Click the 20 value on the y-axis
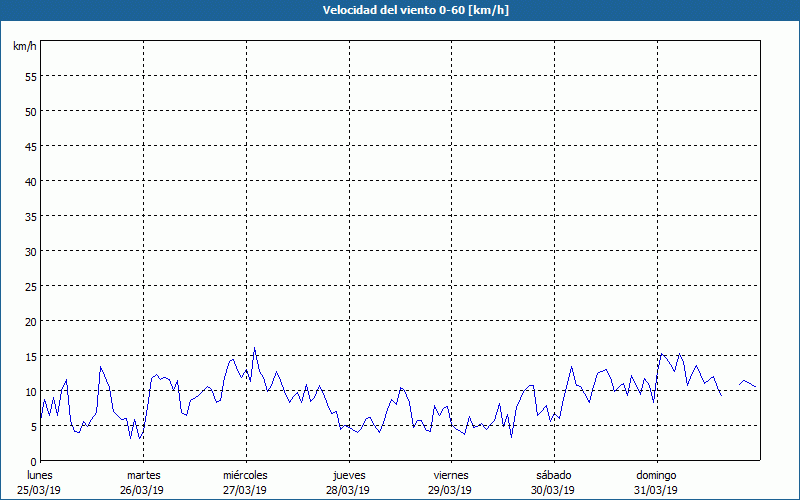Image resolution: width=800 pixels, height=500 pixels. [x=31, y=322]
